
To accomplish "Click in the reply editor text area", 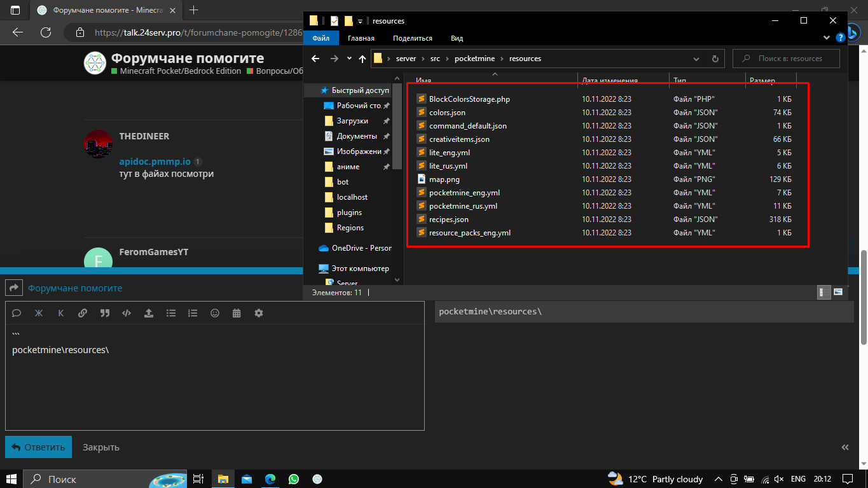I will (215, 377).
